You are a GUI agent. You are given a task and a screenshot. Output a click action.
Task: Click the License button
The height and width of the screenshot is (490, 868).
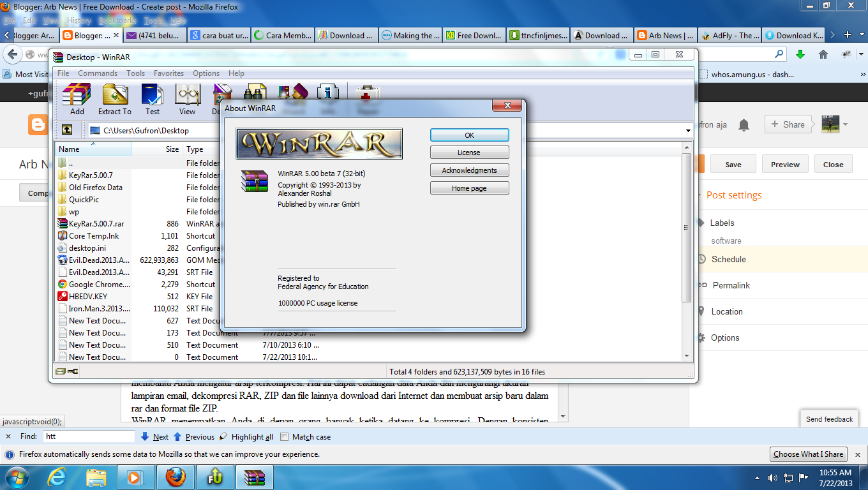click(x=469, y=152)
